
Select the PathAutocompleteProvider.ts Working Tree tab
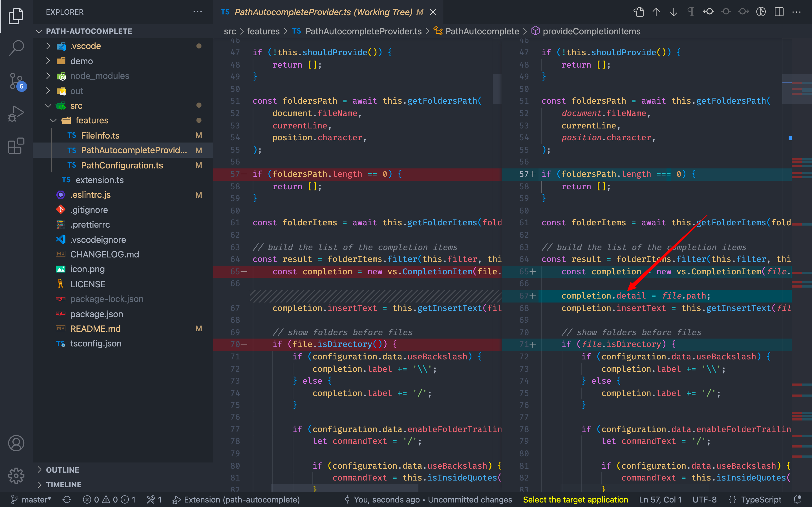323,12
